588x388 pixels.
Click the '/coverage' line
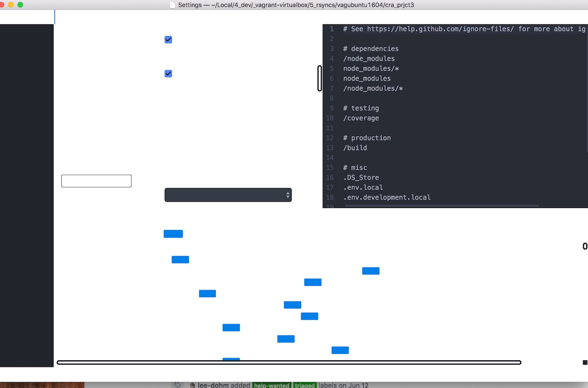[x=361, y=118]
